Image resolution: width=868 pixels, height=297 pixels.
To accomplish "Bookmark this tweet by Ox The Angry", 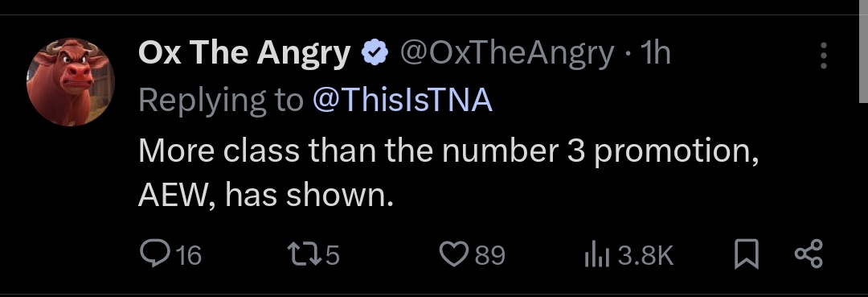I will coord(746,255).
